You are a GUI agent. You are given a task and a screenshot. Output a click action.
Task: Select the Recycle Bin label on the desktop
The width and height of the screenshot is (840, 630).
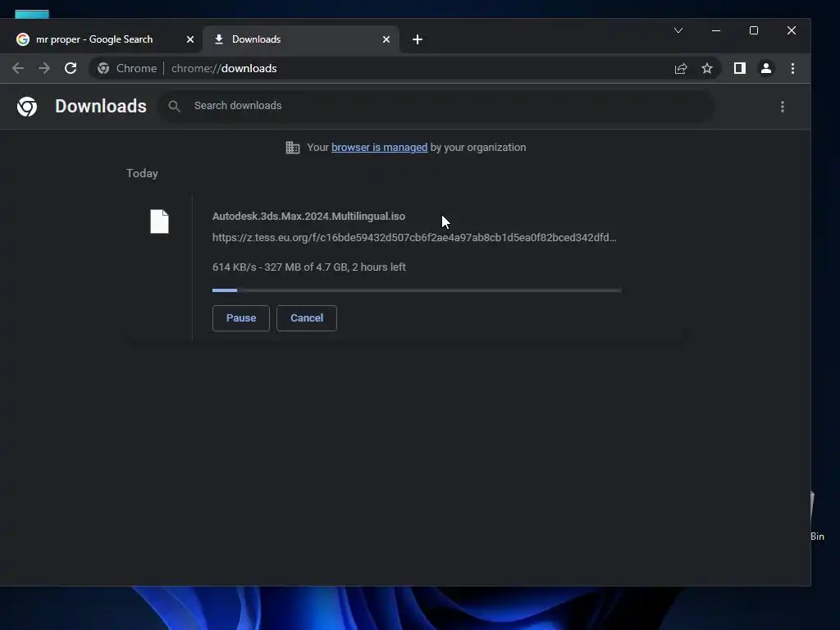[x=818, y=536]
